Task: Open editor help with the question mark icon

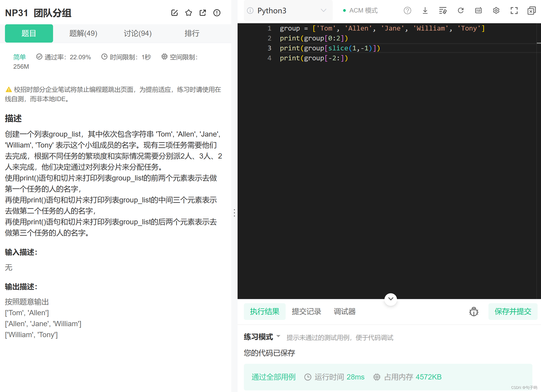Action: pos(407,10)
